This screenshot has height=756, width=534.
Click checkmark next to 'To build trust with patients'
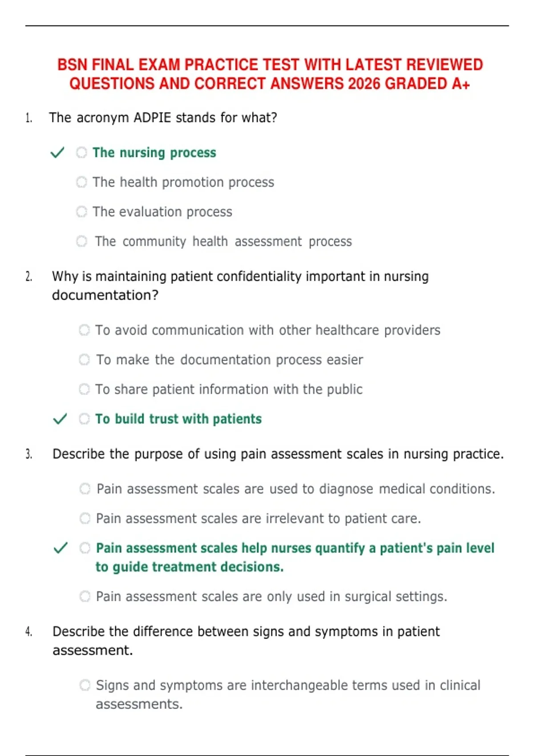[60, 419]
